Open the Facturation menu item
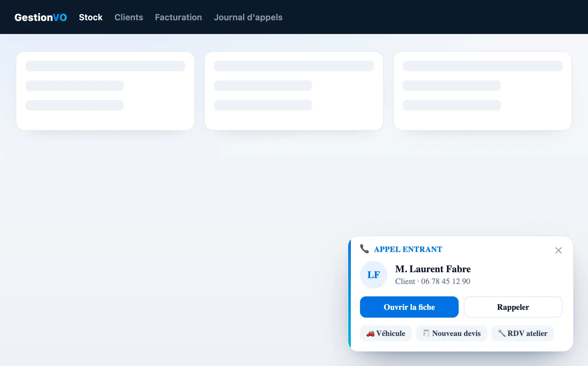This screenshot has width=588, height=366. [178, 17]
